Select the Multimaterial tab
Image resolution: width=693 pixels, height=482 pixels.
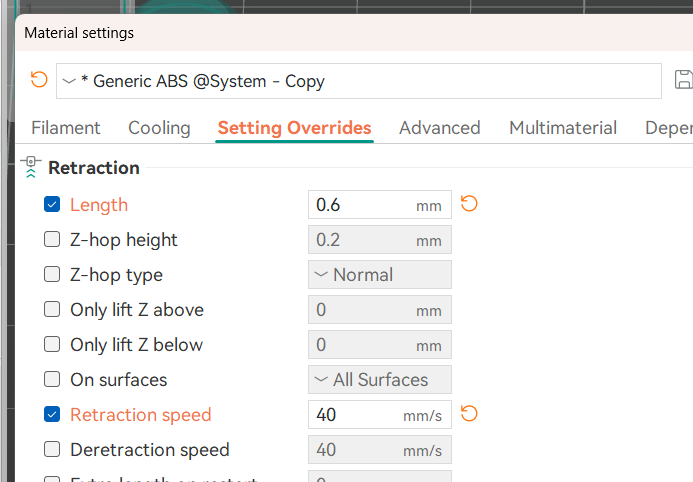(x=562, y=128)
